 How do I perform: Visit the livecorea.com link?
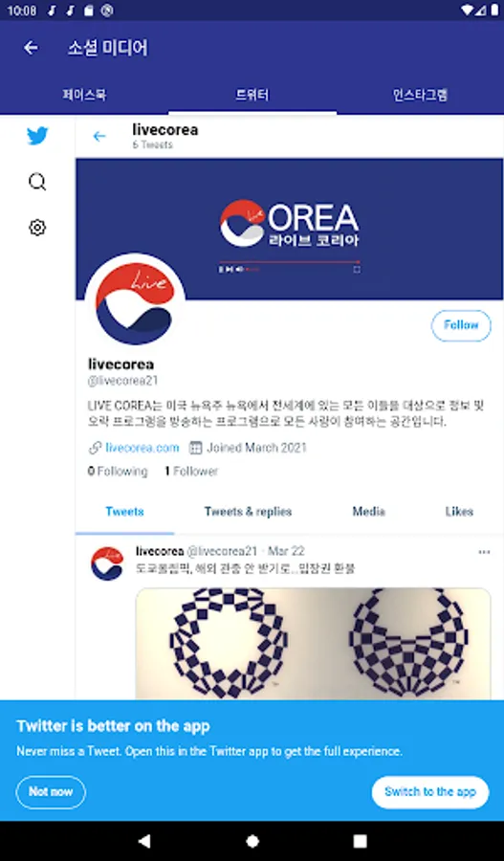pyautogui.click(x=142, y=448)
